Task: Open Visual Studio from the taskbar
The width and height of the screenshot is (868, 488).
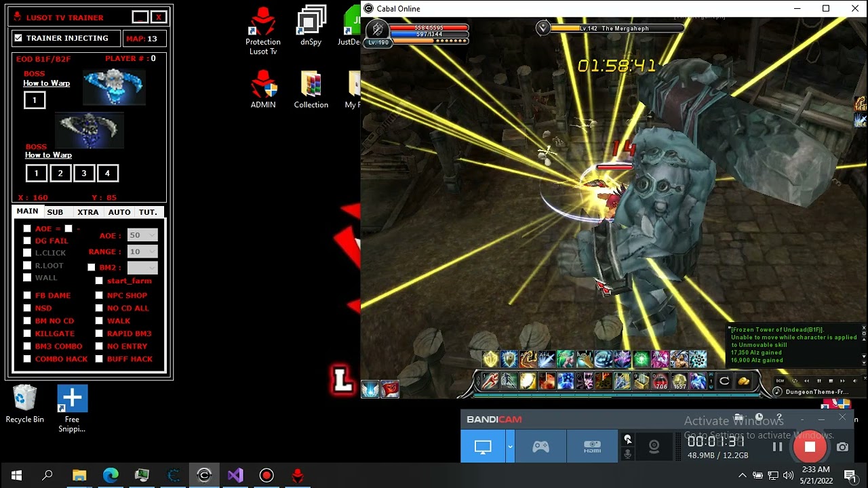Action: [x=235, y=475]
